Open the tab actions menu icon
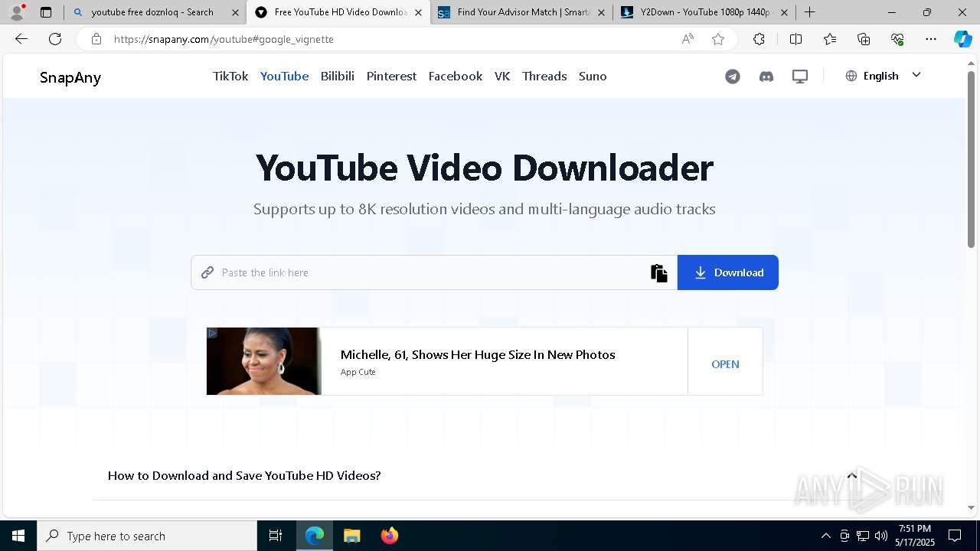The width and height of the screenshot is (980, 551). click(x=46, y=12)
